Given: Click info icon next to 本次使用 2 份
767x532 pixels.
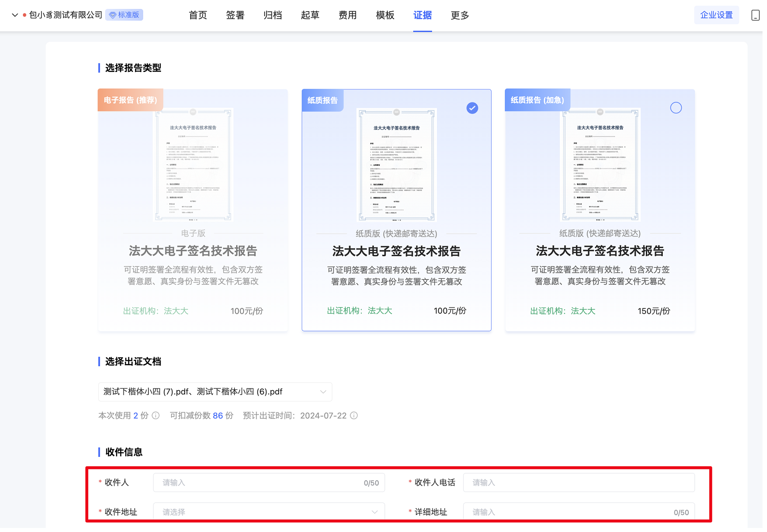Looking at the screenshot, I should [x=156, y=416].
